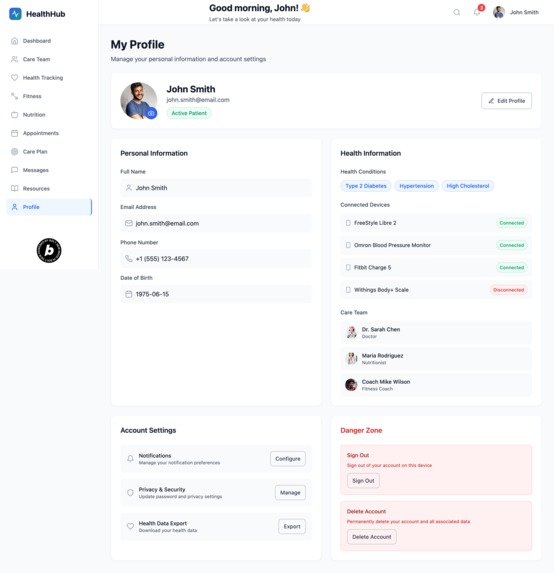Click the large John Smith profile photo
This screenshot has height=573, width=554.
coord(139,100)
